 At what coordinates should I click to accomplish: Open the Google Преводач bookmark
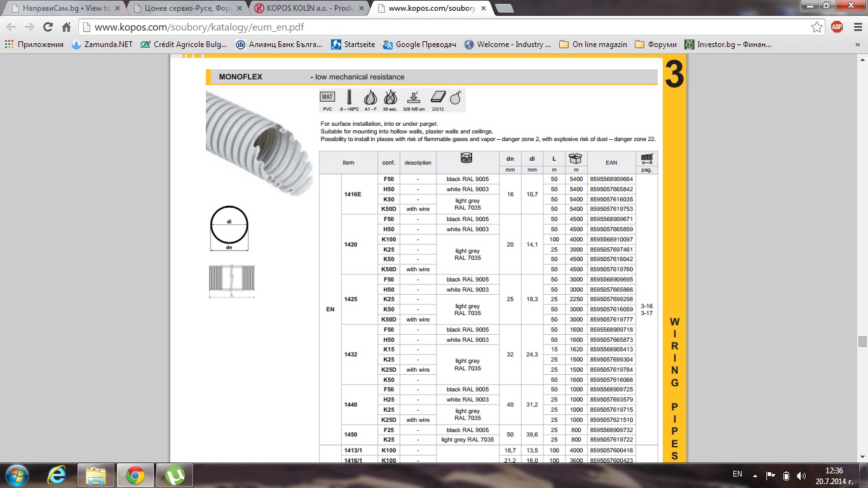pos(419,44)
